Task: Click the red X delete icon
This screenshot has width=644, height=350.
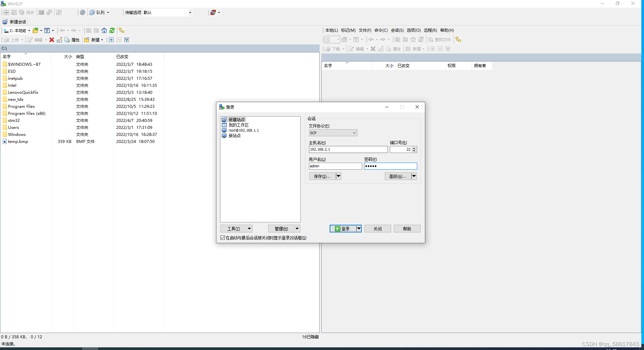Action: pyautogui.click(x=52, y=40)
